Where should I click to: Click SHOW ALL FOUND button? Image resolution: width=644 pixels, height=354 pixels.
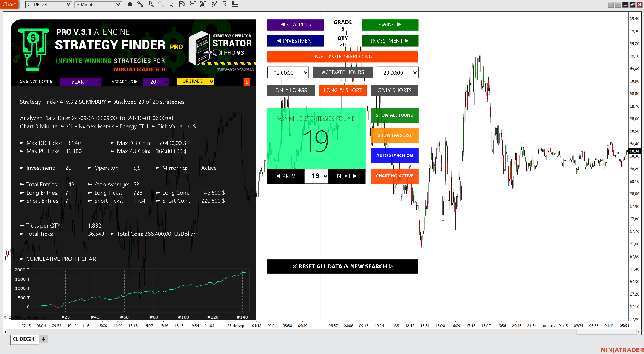tap(394, 115)
